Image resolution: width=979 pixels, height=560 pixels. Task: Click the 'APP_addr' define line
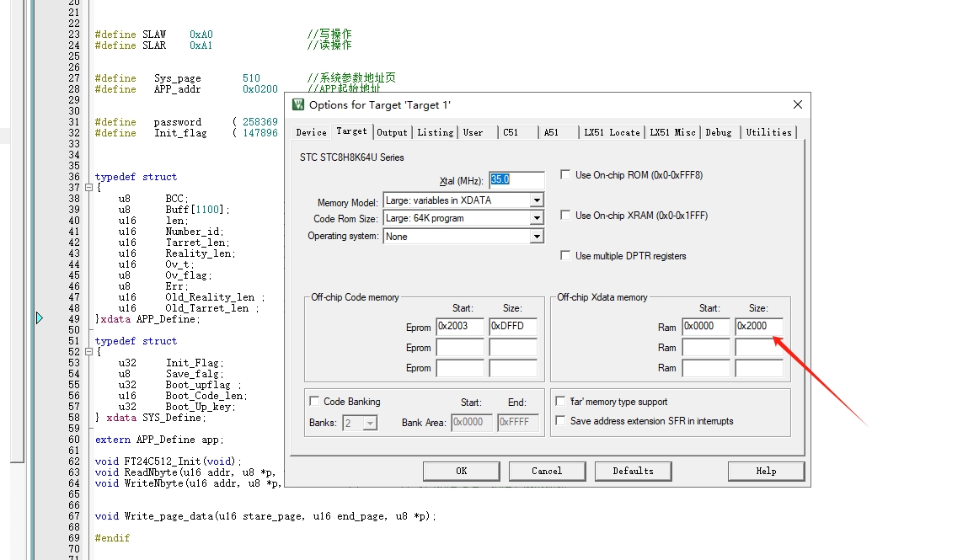pos(186,89)
